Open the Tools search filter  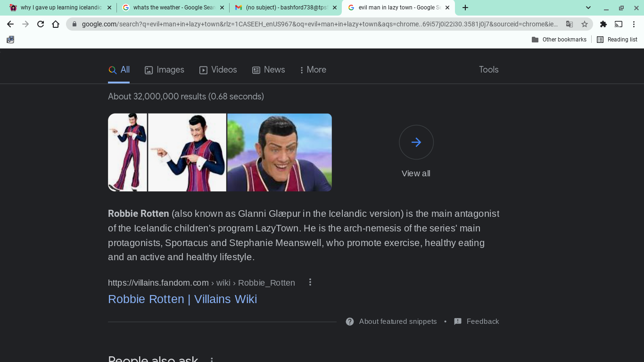coord(489,70)
